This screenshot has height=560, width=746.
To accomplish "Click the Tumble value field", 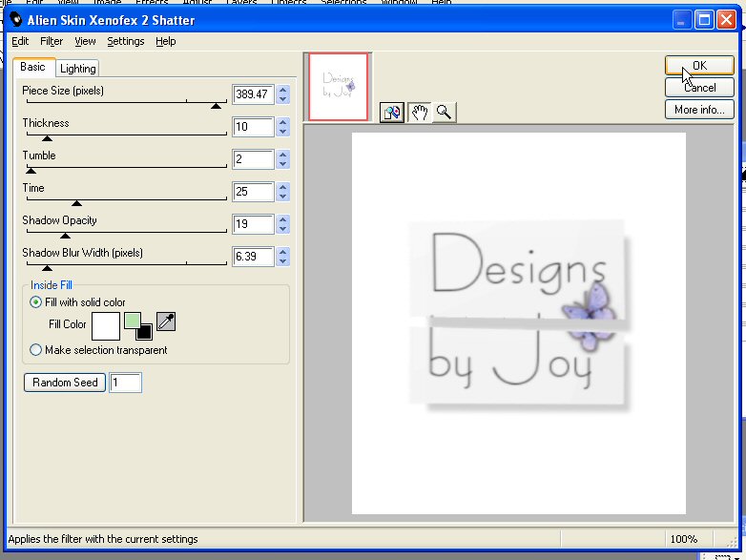I will (x=253, y=159).
